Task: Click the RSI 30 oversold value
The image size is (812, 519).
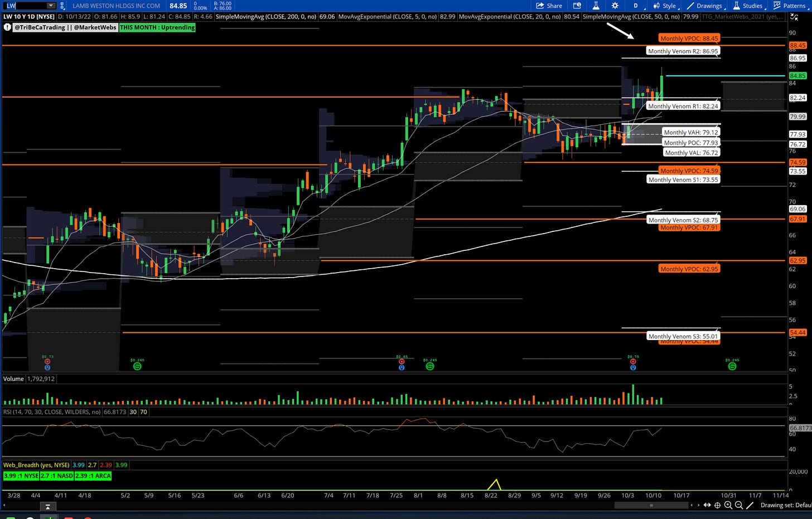Action: (133, 412)
